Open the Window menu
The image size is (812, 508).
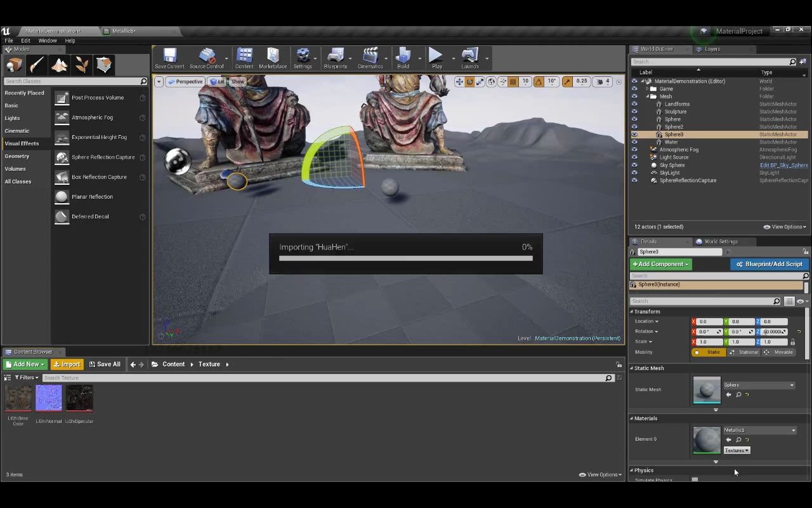[48, 41]
